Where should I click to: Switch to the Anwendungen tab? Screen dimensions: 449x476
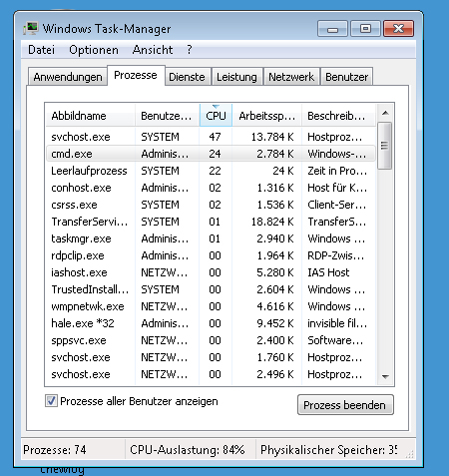(68, 77)
